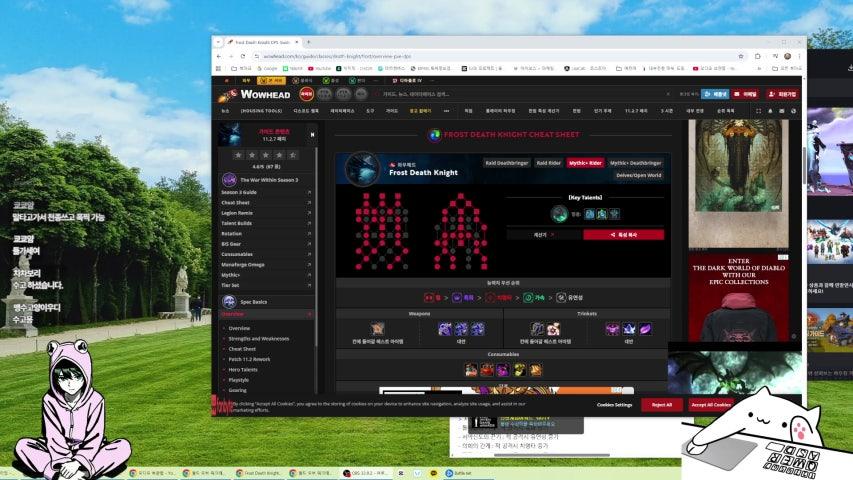Open the notifications bell icon on Wowhead
The width and height of the screenshot is (853, 480).
click(x=770, y=111)
